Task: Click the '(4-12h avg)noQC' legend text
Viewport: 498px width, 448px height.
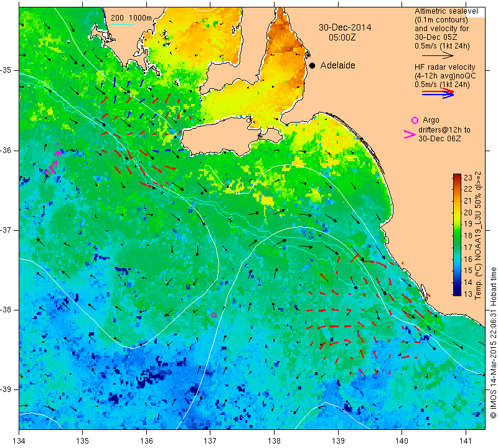Action: point(445,76)
